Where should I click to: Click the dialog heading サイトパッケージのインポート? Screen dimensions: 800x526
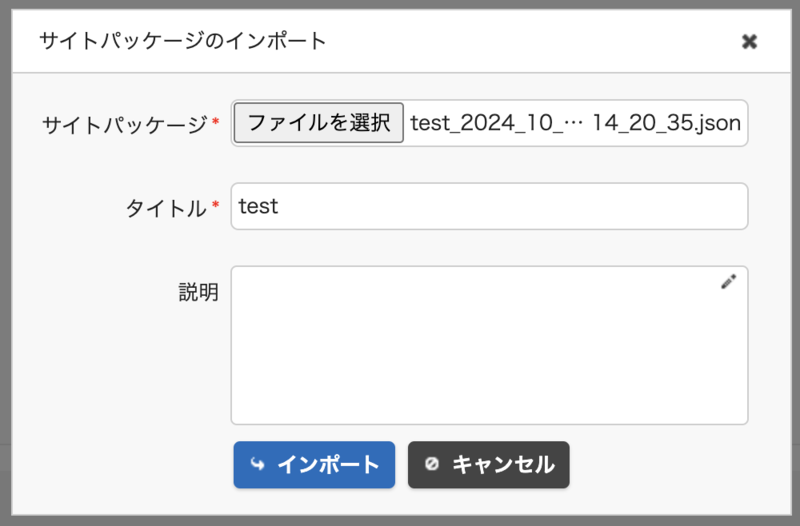pyautogui.click(x=182, y=41)
